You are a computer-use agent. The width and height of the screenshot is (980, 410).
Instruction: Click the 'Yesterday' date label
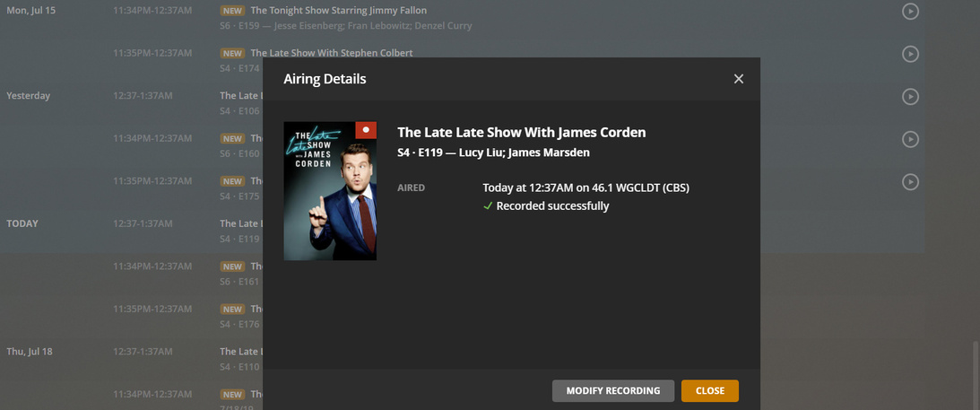click(x=28, y=96)
